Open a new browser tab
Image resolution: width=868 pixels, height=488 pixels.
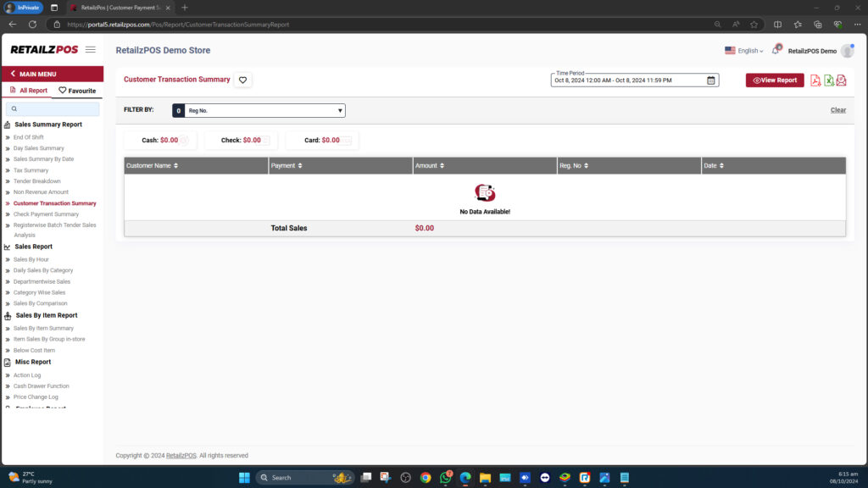click(x=186, y=8)
